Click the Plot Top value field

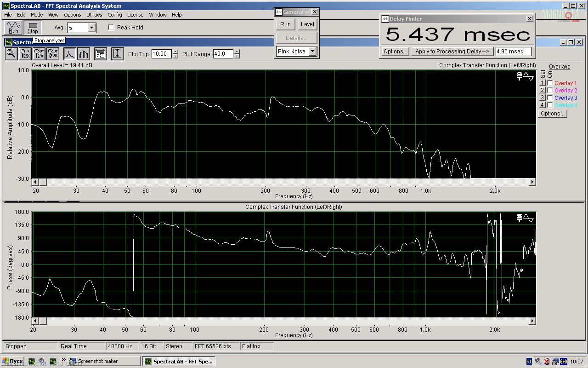pyautogui.click(x=161, y=54)
